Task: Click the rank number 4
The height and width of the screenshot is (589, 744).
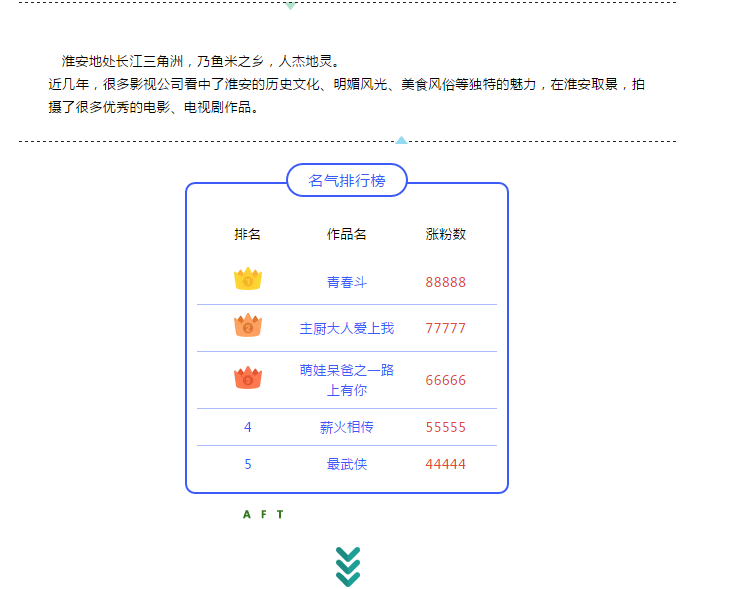Action: [x=248, y=427]
